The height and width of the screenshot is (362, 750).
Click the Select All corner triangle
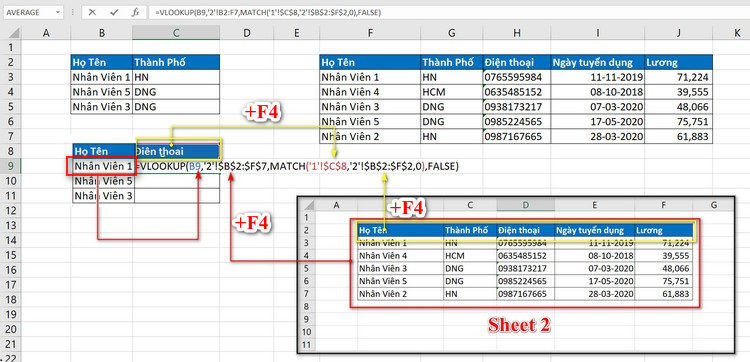[13, 33]
